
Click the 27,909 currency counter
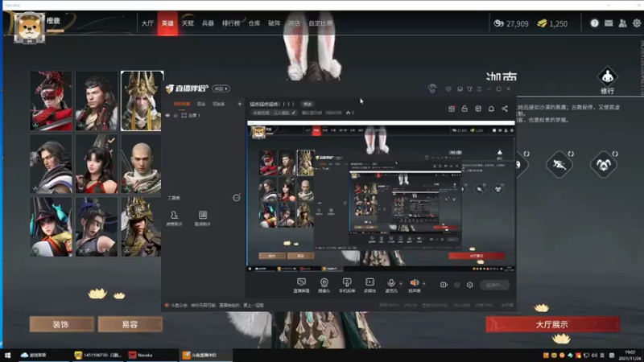pos(511,24)
